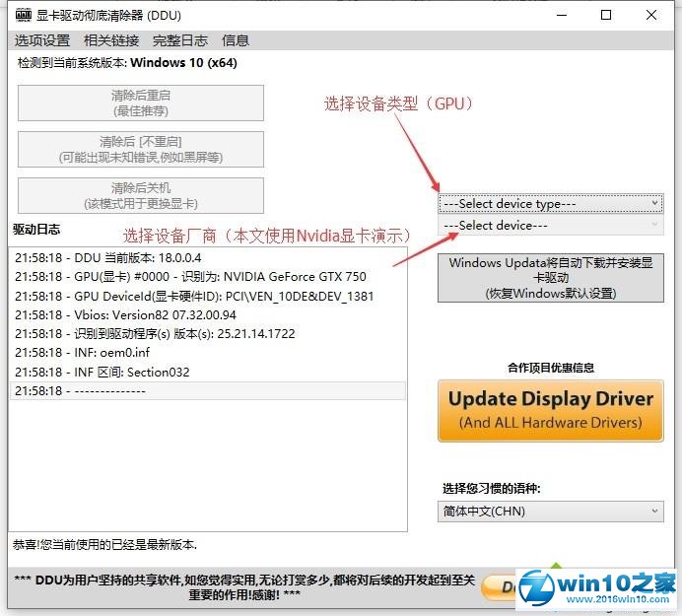Click the 清除后重启 (最佳推荐) button
This screenshot has width=682, height=616.
(x=140, y=103)
